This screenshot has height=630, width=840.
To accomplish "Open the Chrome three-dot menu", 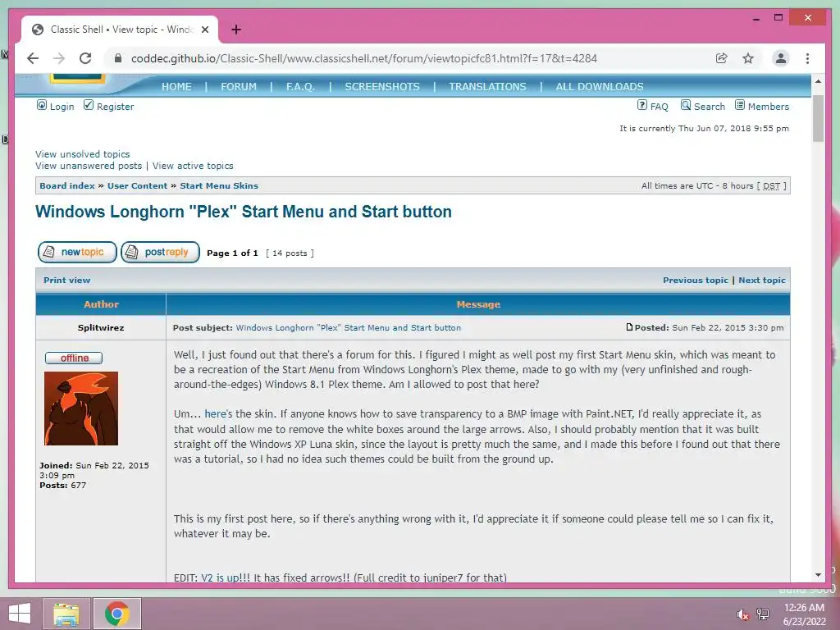I will (807, 58).
